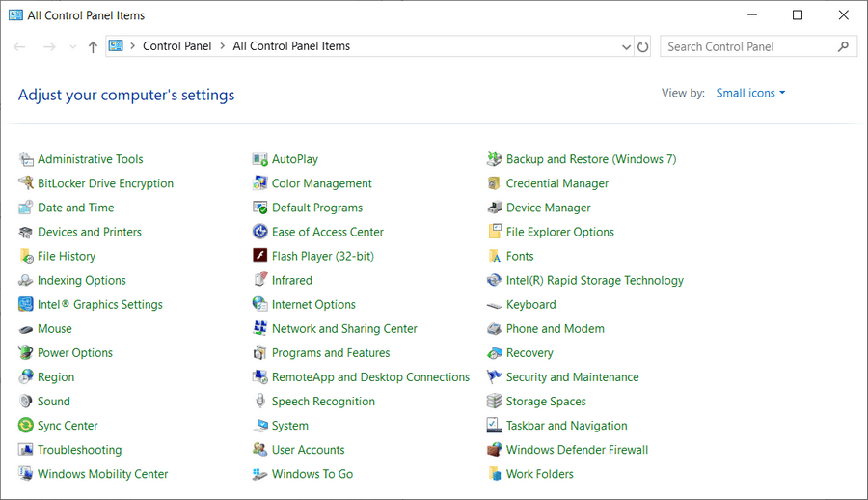This screenshot has width=868, height=500.
Task: Click the title bar window icon
Action: tap(15, 15)
